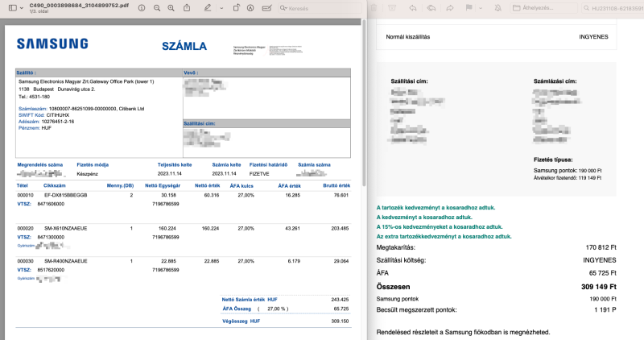Open the flag color dropdown in Mail
The width and height of the screenshot is (644, 340).
[x=480, y=8]
